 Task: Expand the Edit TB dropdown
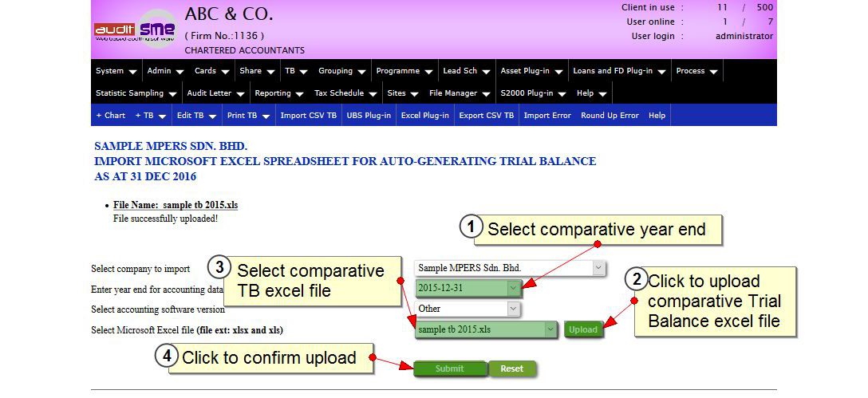(x=196, y=116)
